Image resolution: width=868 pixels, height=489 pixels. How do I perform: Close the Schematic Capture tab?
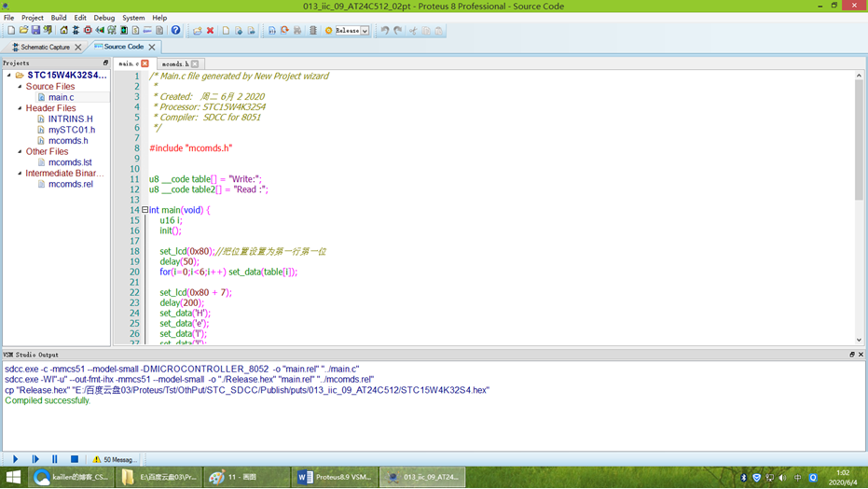click(78, 48)
